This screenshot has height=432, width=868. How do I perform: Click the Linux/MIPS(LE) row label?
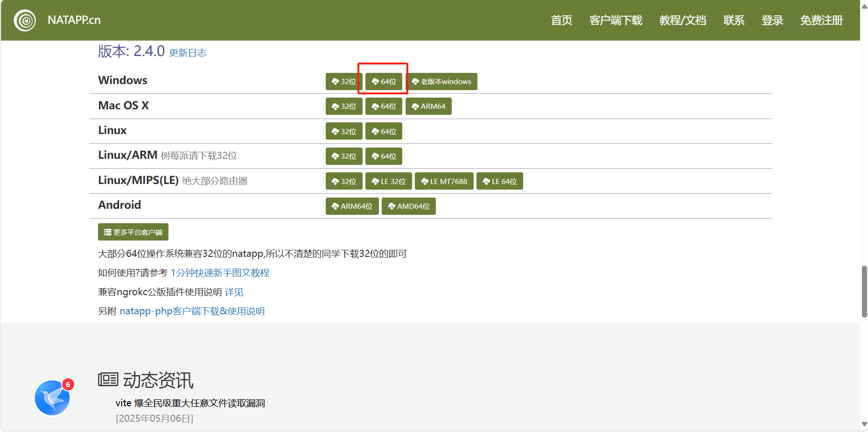pyautogui.click(x=138, y=180)
